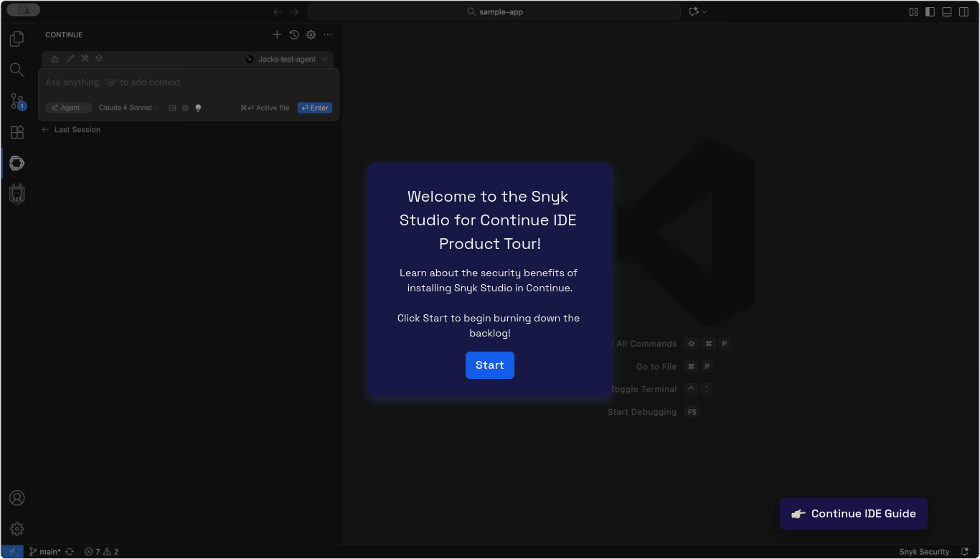Screen dimensions: 980x559
Task: Click the main* branch in status bar
Action: (x=44, y=552)
